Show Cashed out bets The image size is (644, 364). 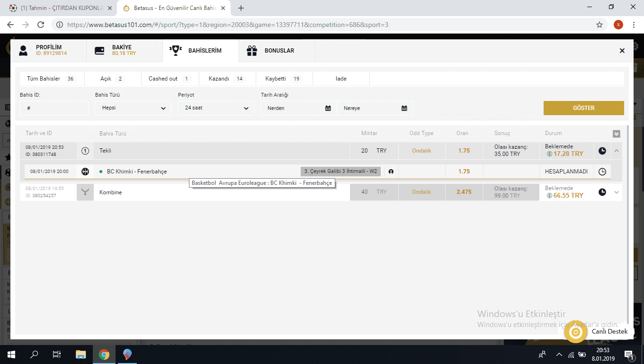[170, 79]
